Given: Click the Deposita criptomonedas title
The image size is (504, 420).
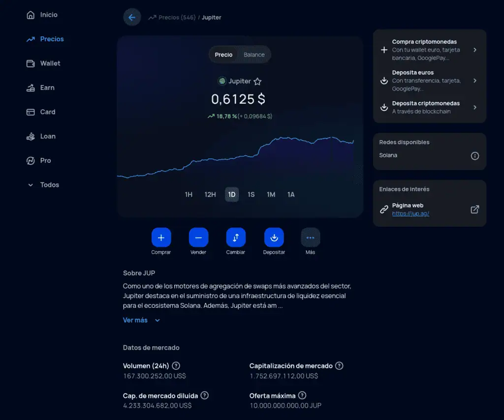Looking at the screenshot, I should 426,103.
